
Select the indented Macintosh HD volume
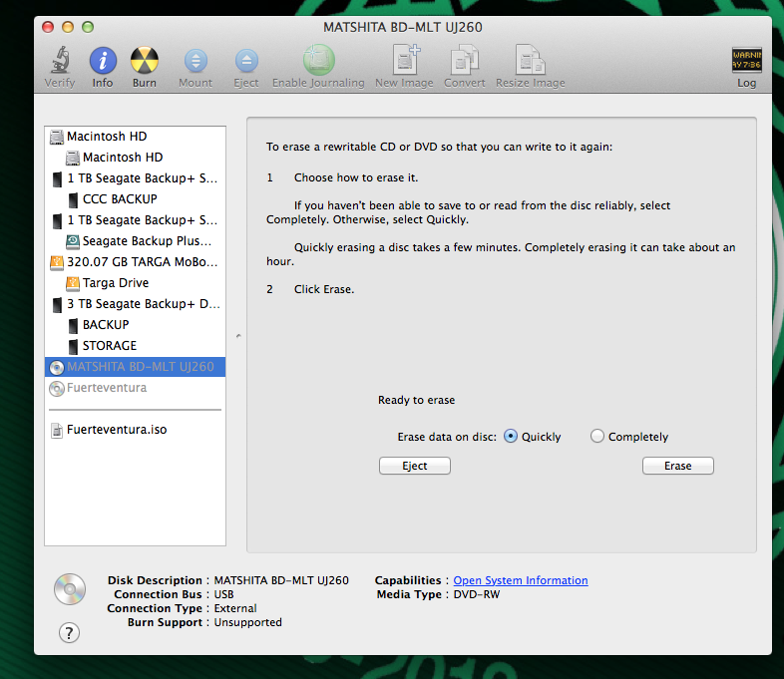point(135,158)
